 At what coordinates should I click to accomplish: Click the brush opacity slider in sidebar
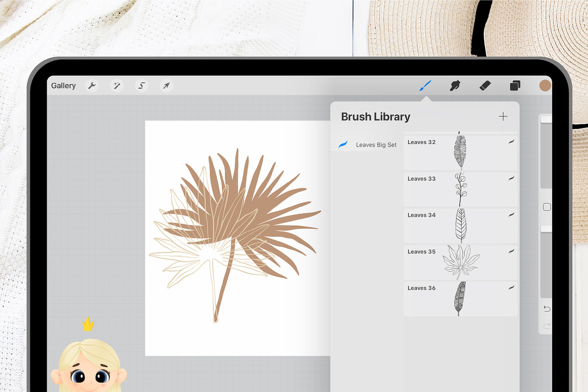click(x=546, y=262)
